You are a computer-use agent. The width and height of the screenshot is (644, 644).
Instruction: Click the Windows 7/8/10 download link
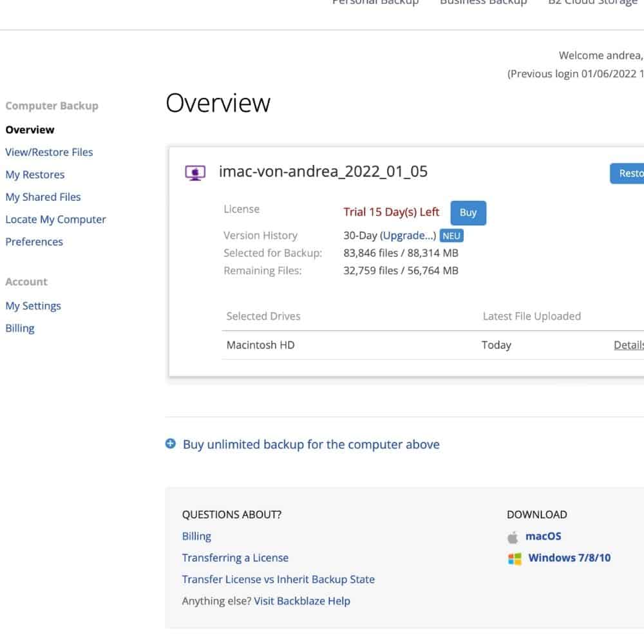point(570,558)
